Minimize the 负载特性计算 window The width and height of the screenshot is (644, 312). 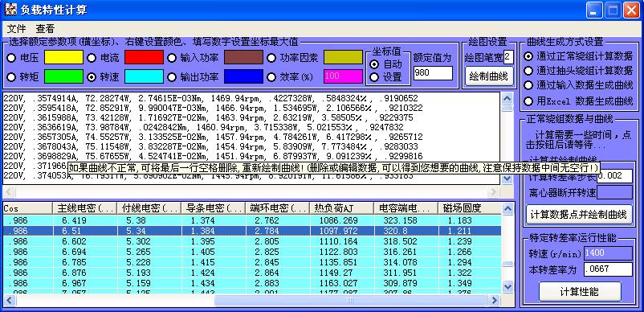pyautogui.click(x=594, y=10)
